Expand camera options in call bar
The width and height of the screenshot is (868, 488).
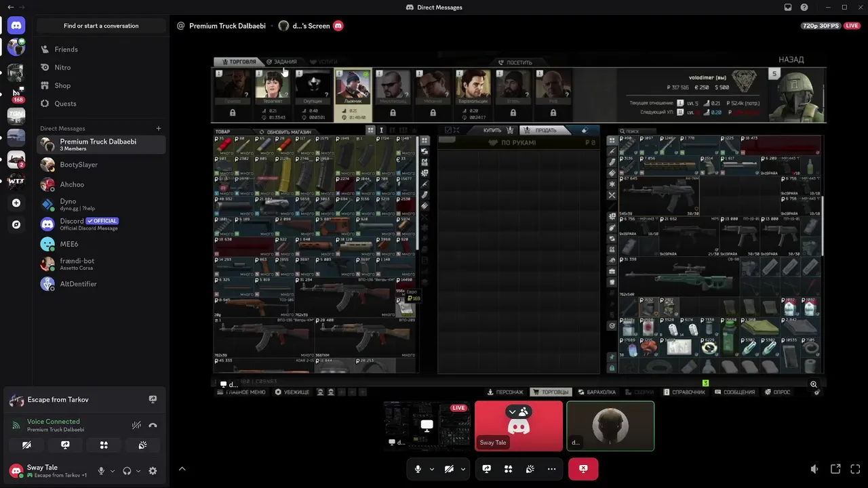tap(463, 469)
